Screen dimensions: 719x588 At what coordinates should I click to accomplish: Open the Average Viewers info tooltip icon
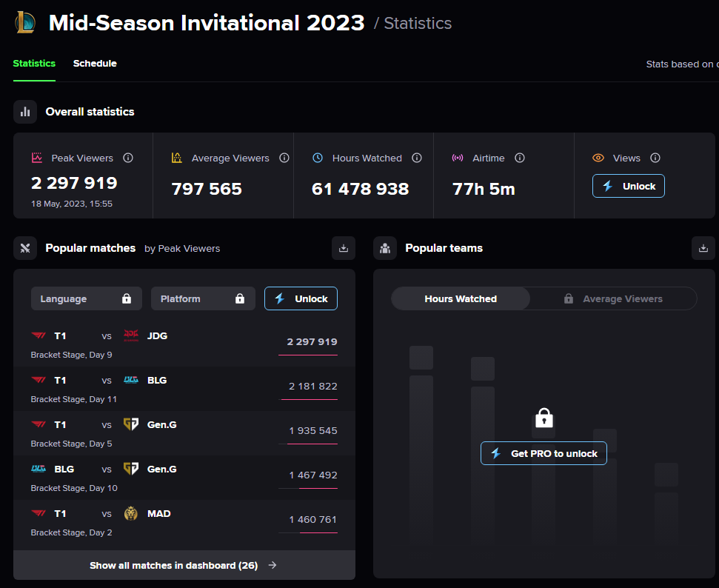point(284,158)
